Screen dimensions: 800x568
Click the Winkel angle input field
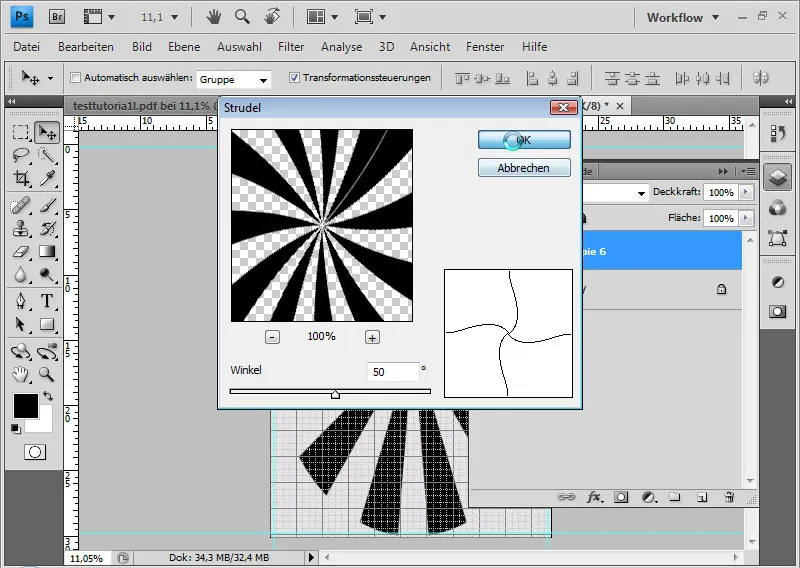tap(393, 372)
